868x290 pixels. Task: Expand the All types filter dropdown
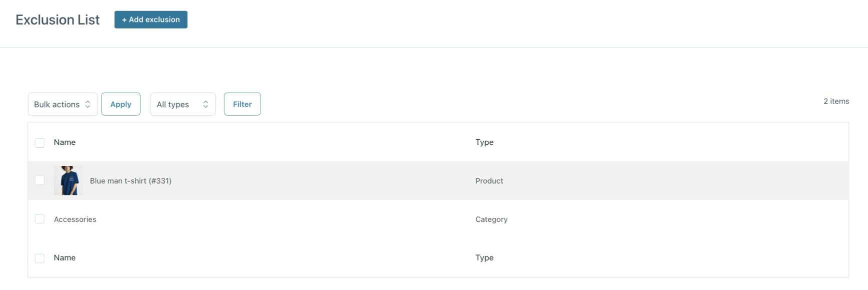point(183,104)
